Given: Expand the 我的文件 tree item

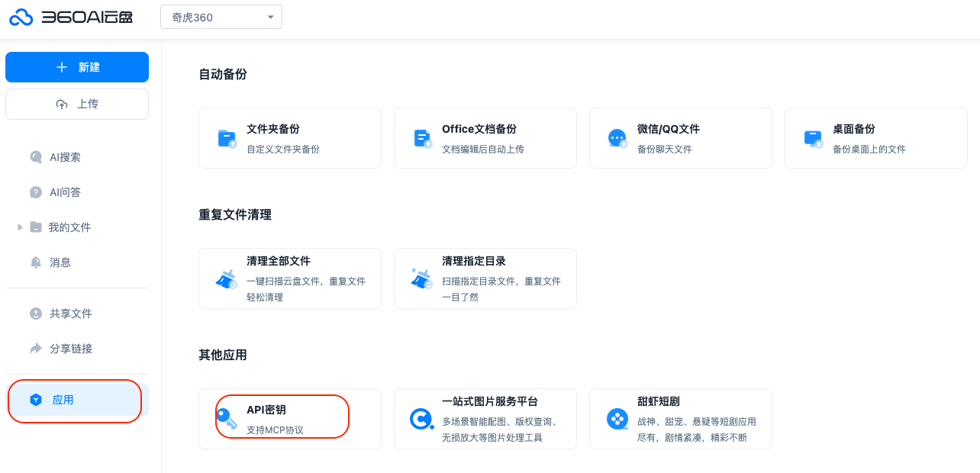Looking at the screenshot, I should [19, 227].
